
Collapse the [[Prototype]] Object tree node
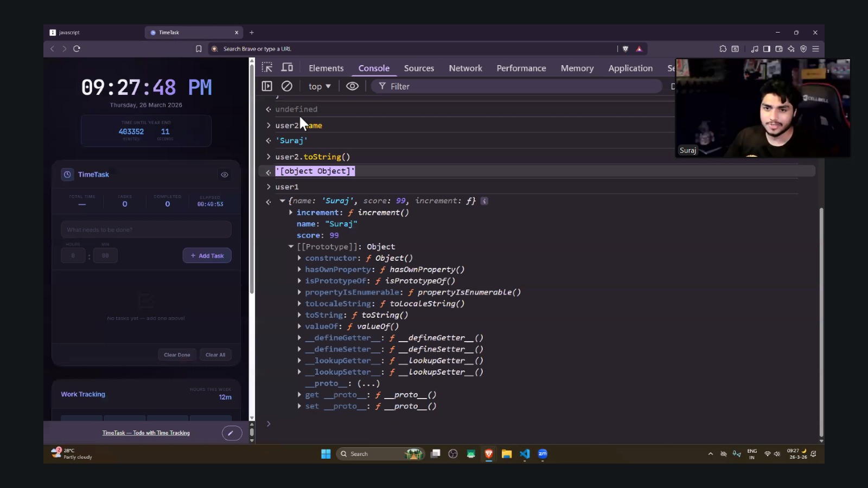[291, 247]
